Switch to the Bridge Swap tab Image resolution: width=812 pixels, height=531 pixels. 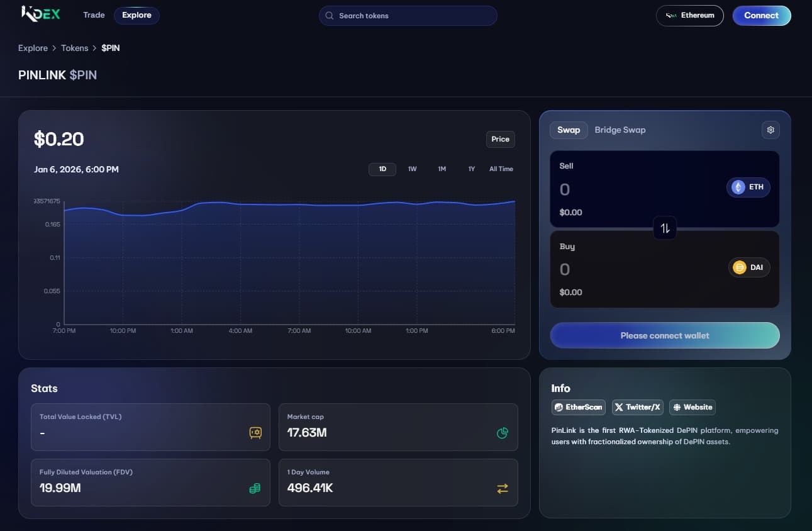[x=620, y=130]
